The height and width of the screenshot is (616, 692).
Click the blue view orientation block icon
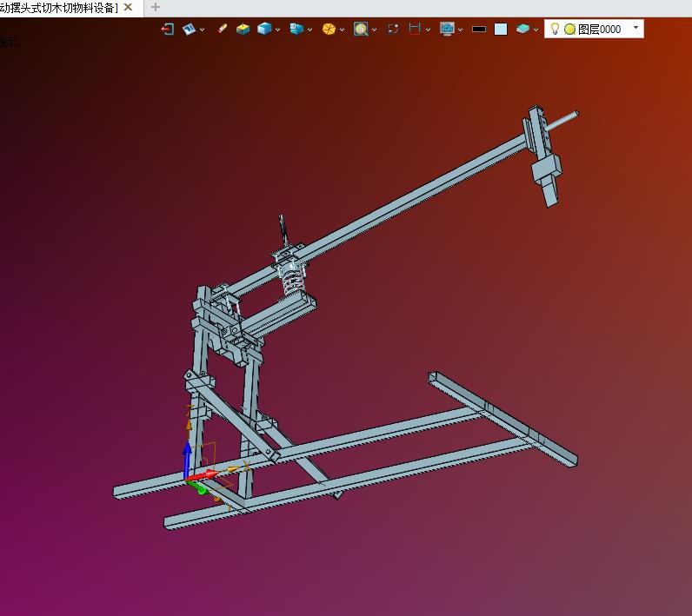point(296,29)
